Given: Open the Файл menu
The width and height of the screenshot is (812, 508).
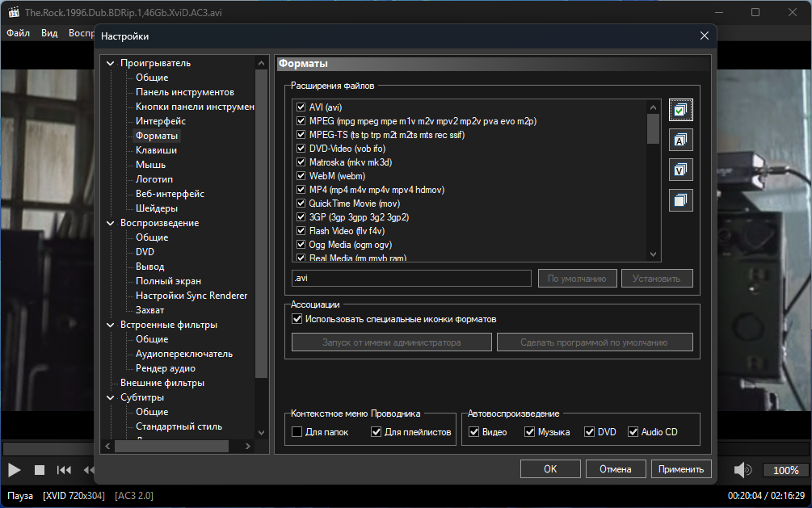Looking at the screenshot, I should (18, 33).
